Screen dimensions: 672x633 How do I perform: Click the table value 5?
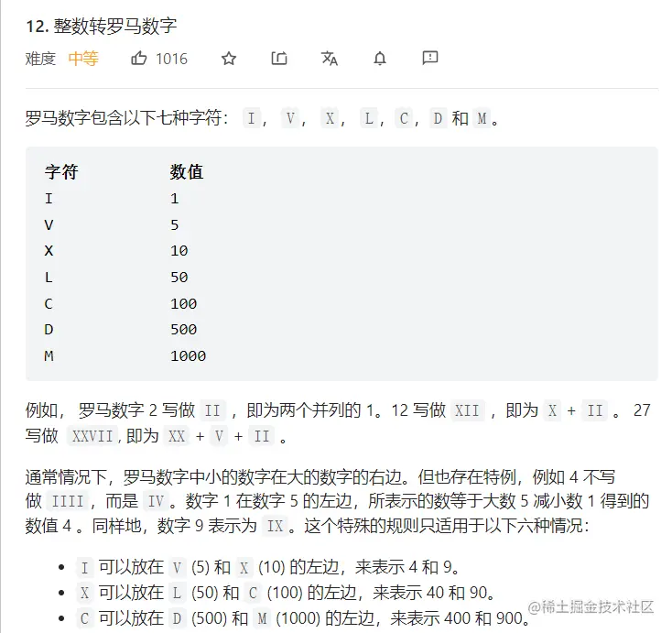pos(175,225)
